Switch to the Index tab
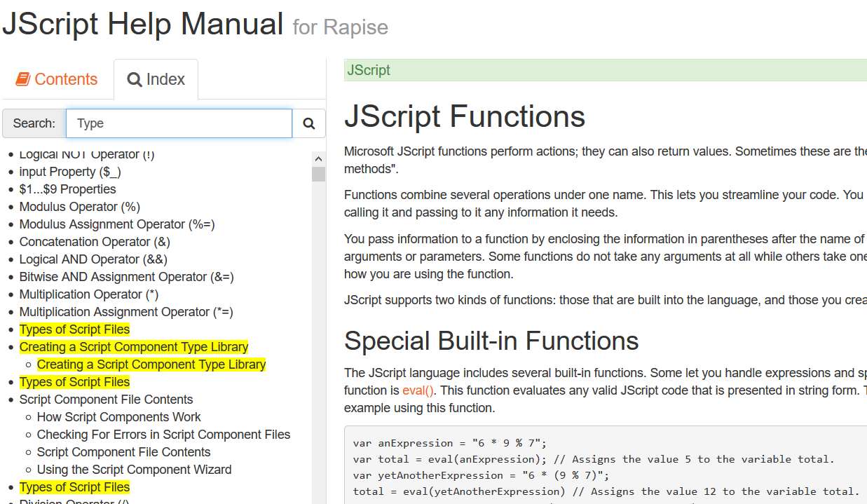The height and width of the screenshot is (504, 867). [156, 79]
